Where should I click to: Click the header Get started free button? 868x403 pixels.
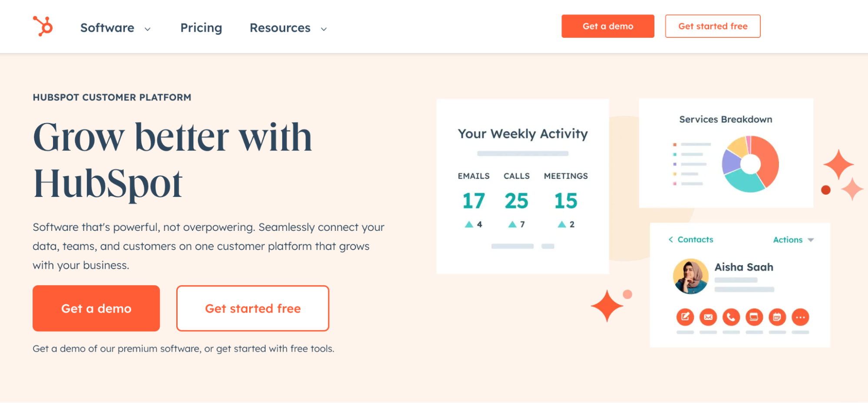713,26
